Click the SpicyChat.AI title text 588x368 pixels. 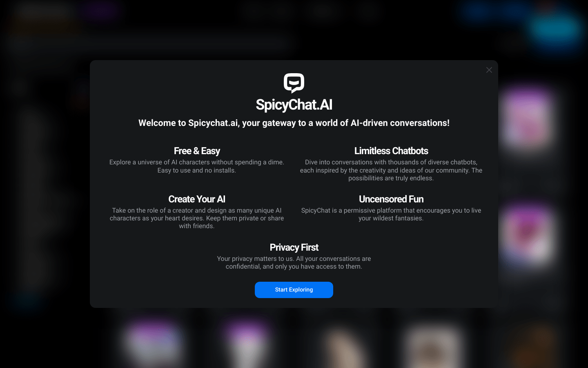(x=294, y=105)
